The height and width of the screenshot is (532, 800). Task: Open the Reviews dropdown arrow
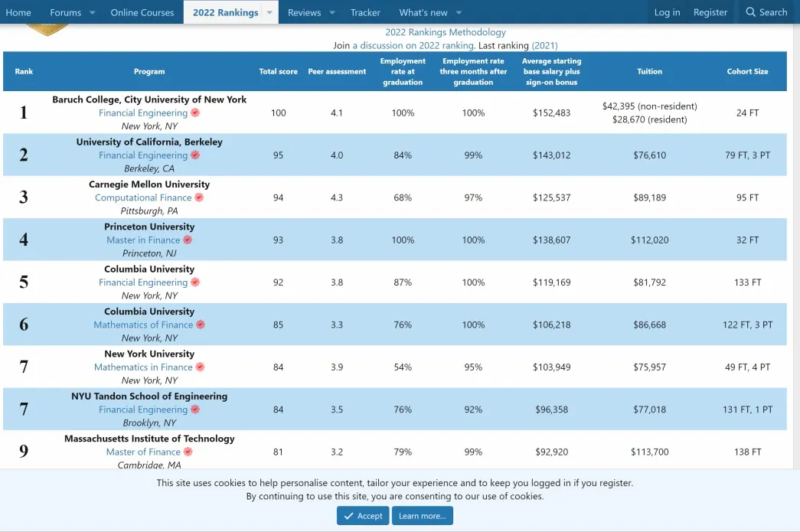[332, 12]
